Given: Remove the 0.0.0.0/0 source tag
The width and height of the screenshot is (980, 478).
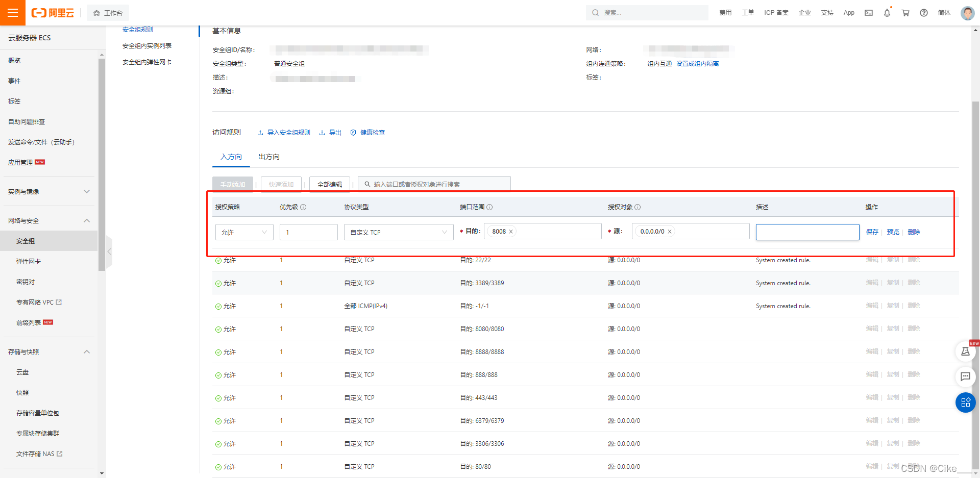Looking at the screenshot, I should pyautogui.click(x=670, y=232).
